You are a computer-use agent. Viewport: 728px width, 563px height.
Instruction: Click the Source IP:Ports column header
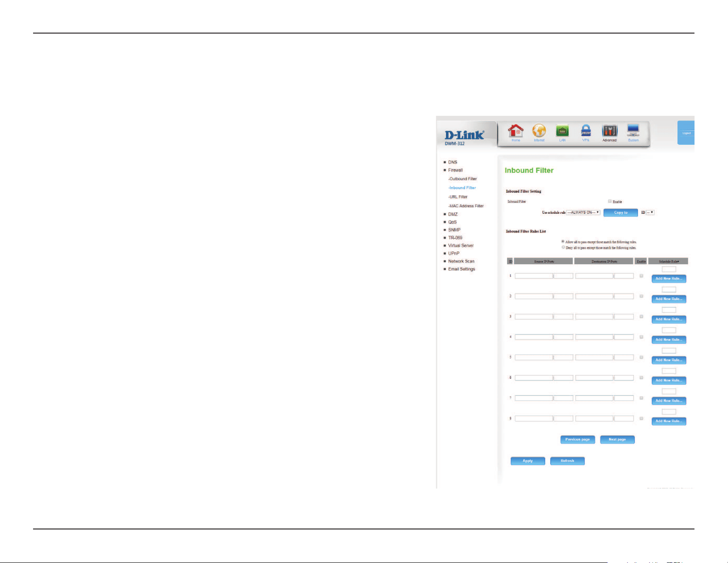click(x=544, y=261)
